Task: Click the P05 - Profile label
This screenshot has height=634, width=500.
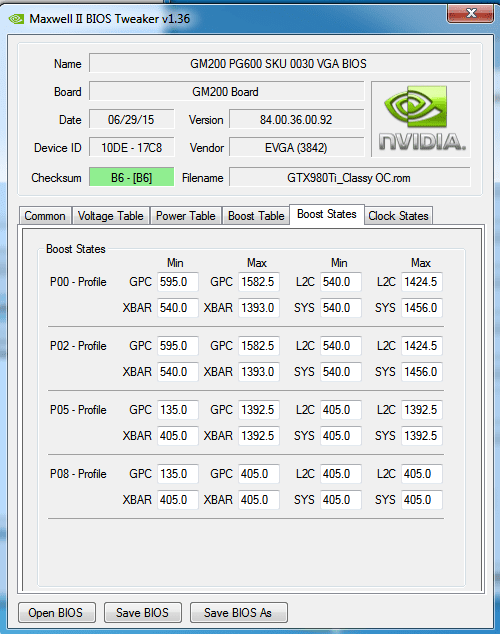Action: pyautogui.click(x=78, y=410)
